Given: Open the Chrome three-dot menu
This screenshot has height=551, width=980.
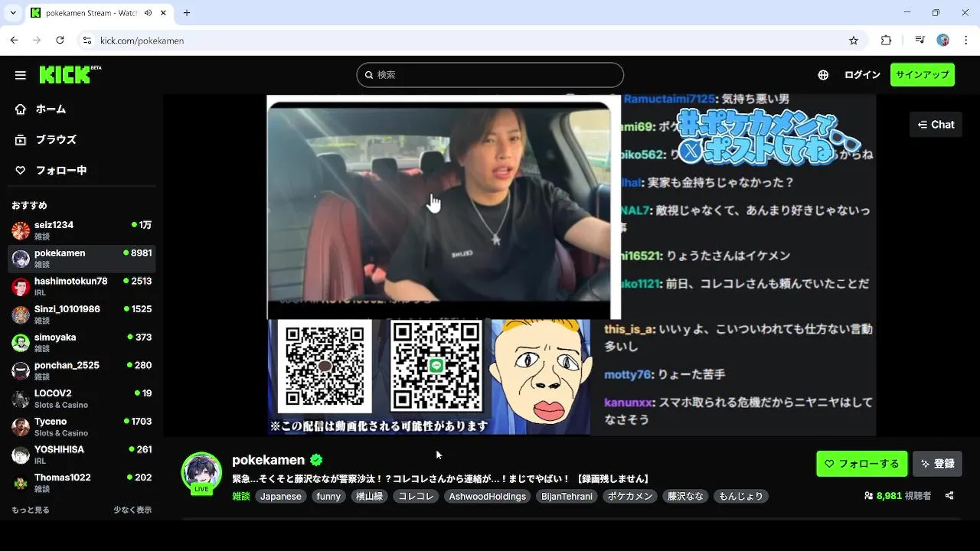Looking at the screenshot, I should tap(965, 41).
